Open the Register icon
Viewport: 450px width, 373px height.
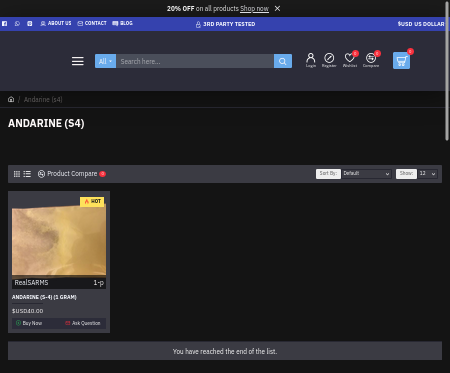click(x=329, y=60)
